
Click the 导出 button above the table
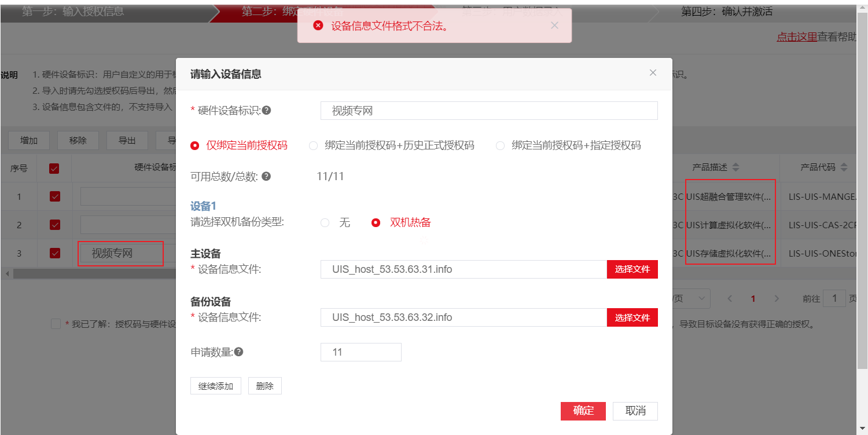click(127, 140)
